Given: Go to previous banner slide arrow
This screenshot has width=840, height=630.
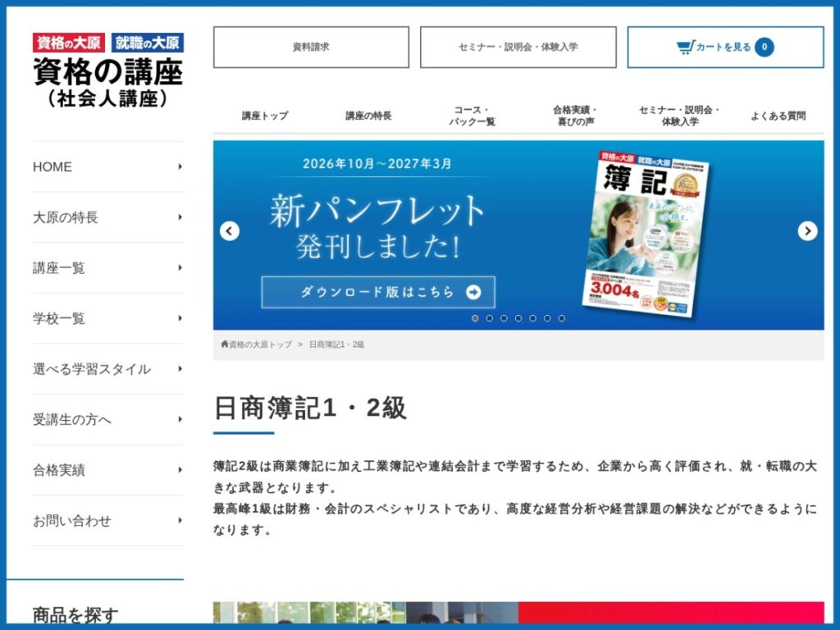Looking at the screenshot, I should coord(230,231).
